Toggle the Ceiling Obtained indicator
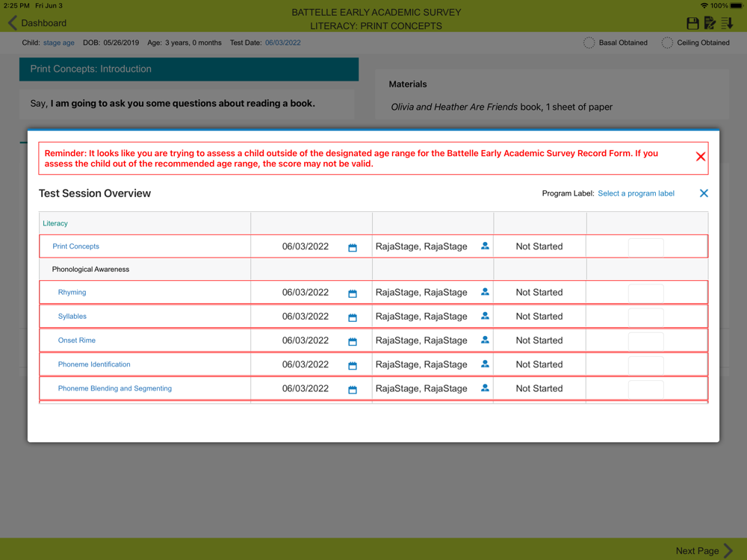Viewport: 747px width, 560px height. tap(667, 43)
